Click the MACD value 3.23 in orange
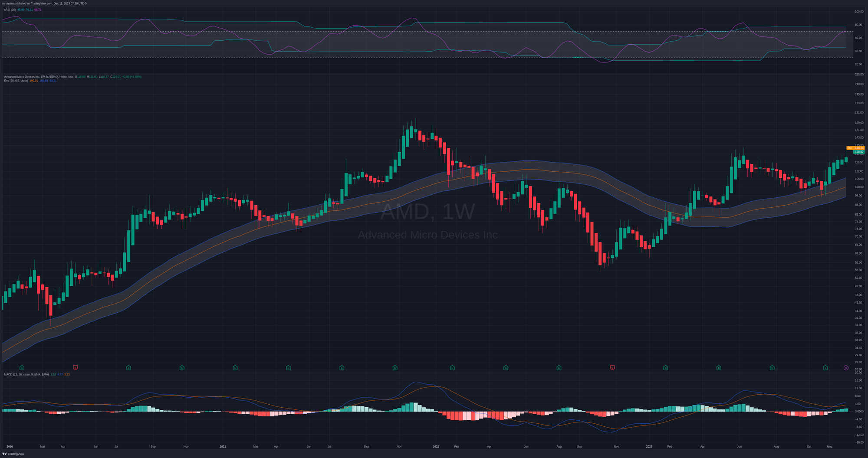This screenshot has height=458, width=868. [x=67, y=374]
